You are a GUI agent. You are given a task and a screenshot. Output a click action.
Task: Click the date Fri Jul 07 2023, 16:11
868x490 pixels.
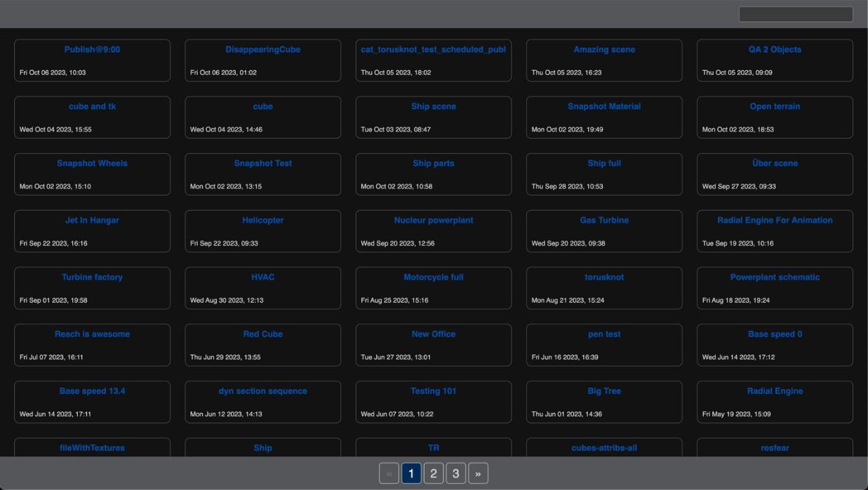point(51,357)
